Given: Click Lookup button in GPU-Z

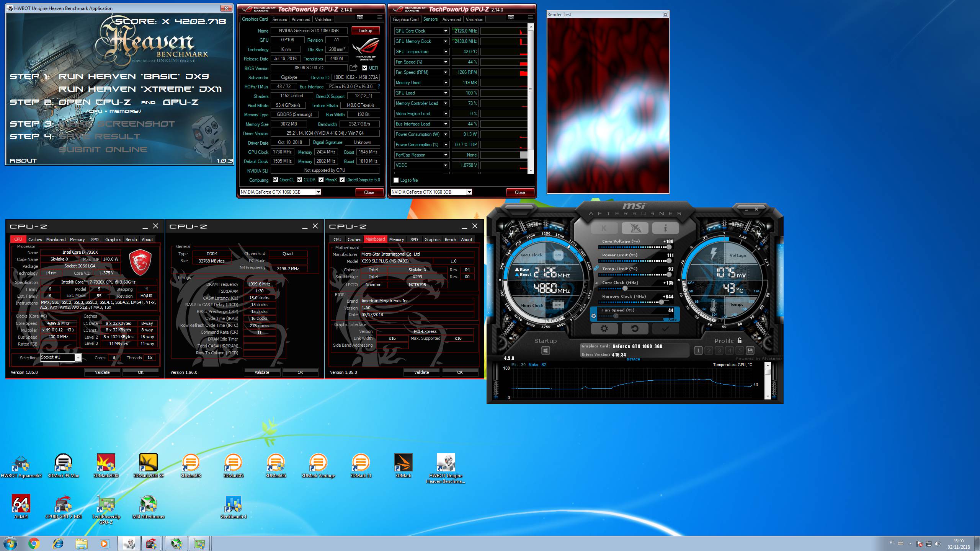Looking at the screenshot, I should 365,31.
